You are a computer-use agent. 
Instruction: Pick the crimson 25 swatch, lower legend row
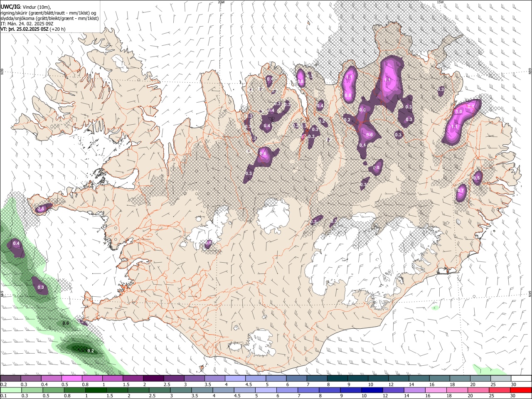point(500,390)
